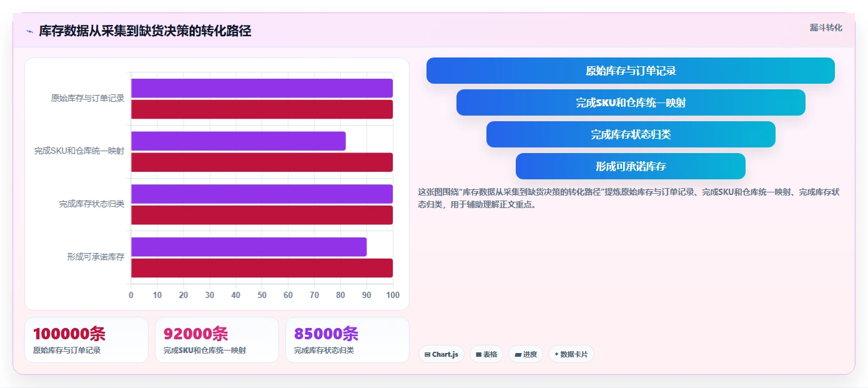The image size is (868, 388).
Task: Click the blue icon beside the card title
Action: point(29,31)
